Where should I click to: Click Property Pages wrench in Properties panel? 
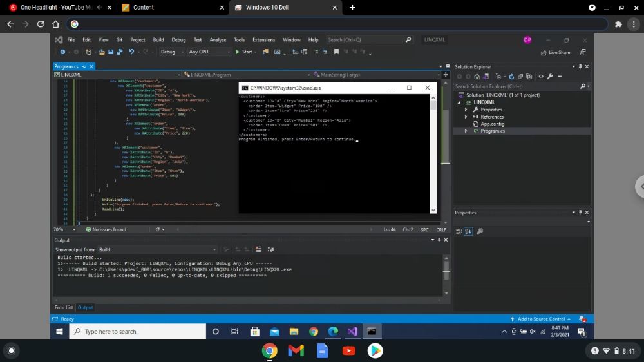coord(479,231)
